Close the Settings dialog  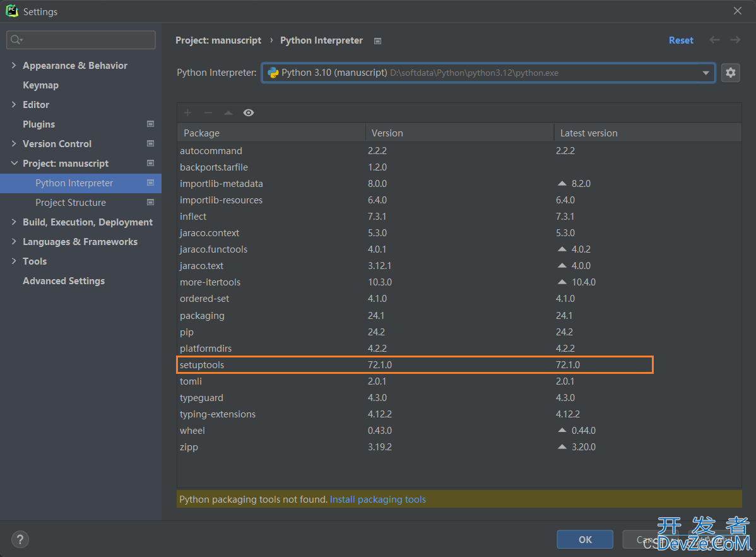tap(737, 11)
